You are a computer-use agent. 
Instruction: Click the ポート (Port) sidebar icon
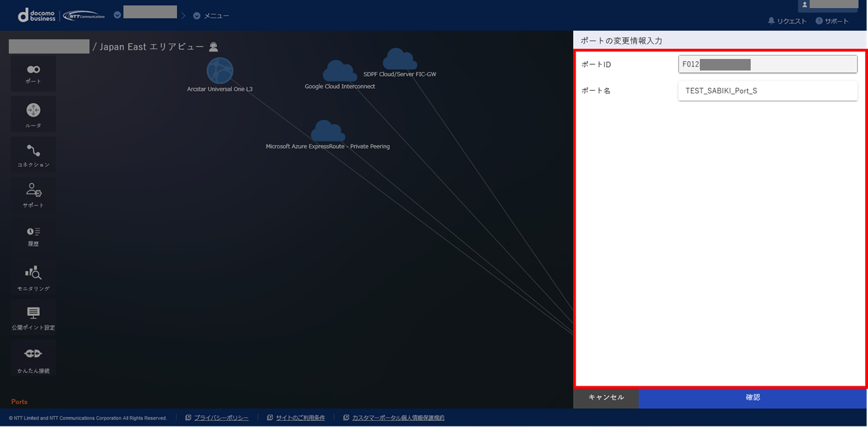[x=33, y=73]
